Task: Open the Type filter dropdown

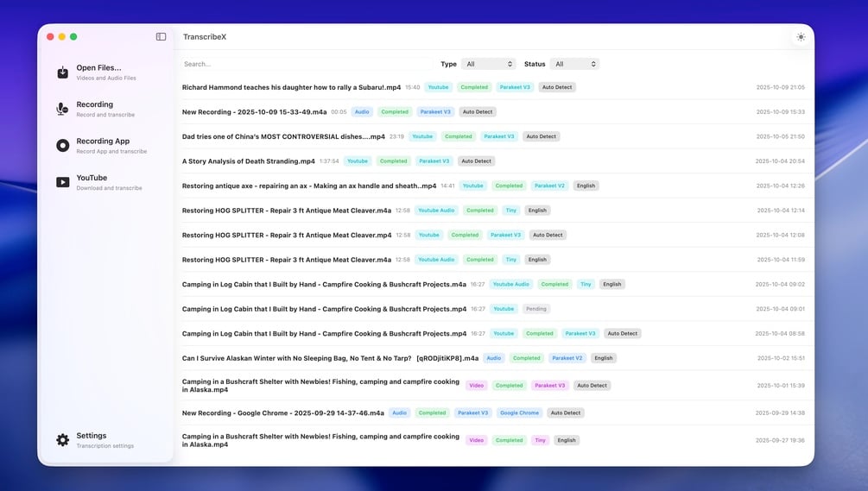Action: 488,64
